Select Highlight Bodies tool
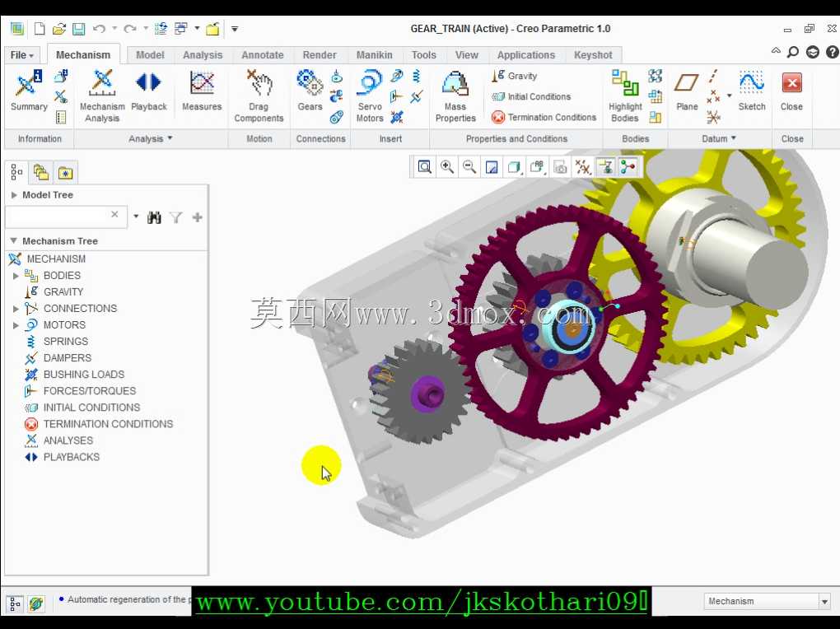The height and width of the screenshot is (629, 840). [625, 96]
